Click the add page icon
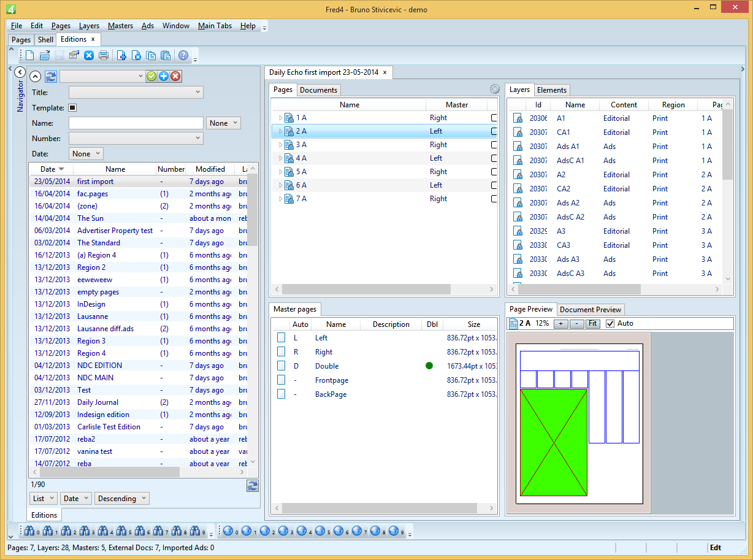Screen dimensions: 753x560 pos(121,55)
